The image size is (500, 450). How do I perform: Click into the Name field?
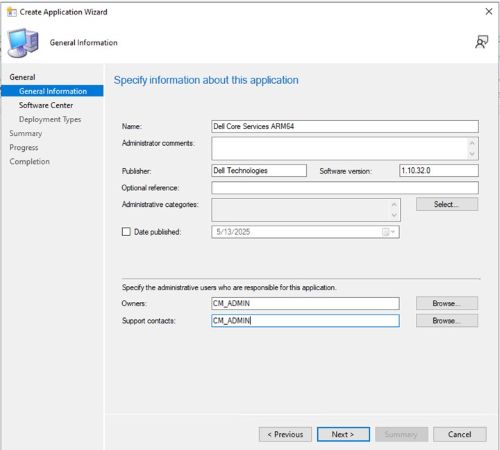345,126
